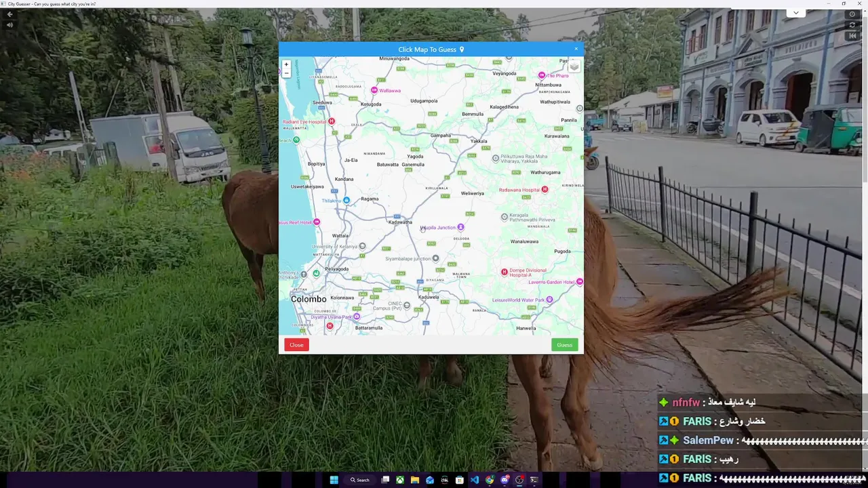Expand the top dropdown chevron tab
Viewport: 868px width, 488px height.
click(795, 13)
